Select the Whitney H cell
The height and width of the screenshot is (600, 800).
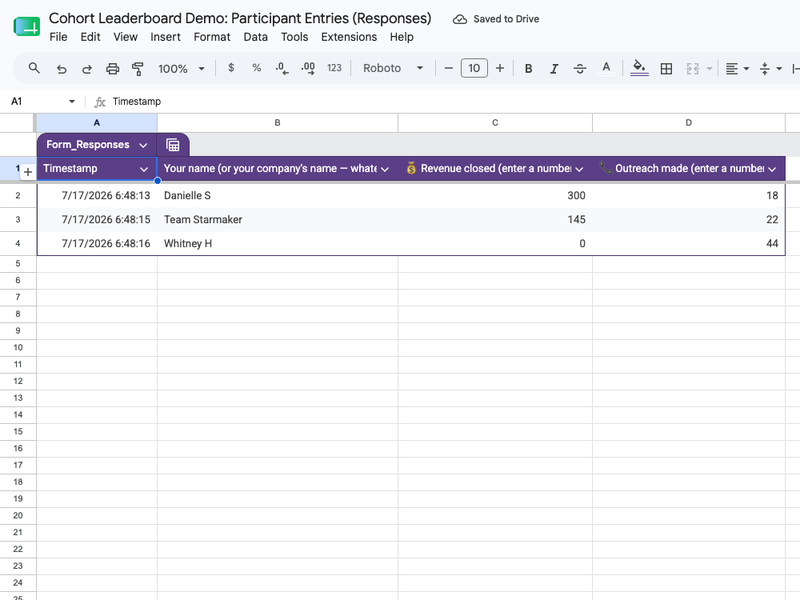278,243
